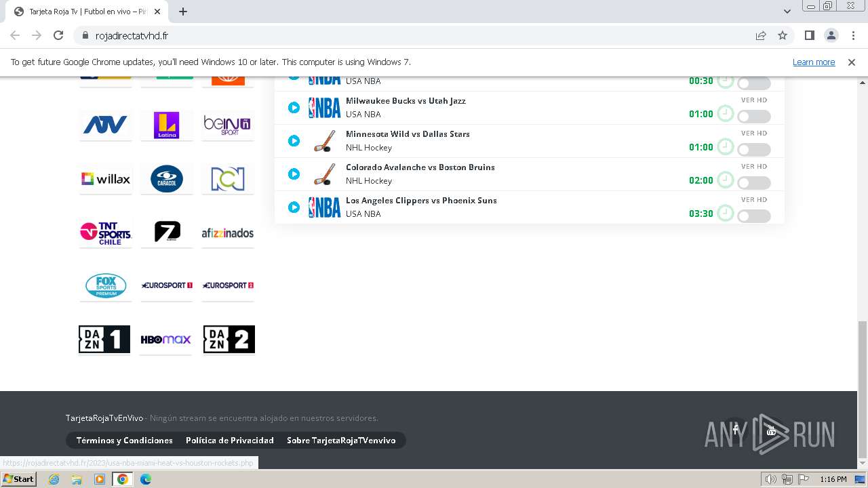Open the channel 7 logo

tap(167, 232)
